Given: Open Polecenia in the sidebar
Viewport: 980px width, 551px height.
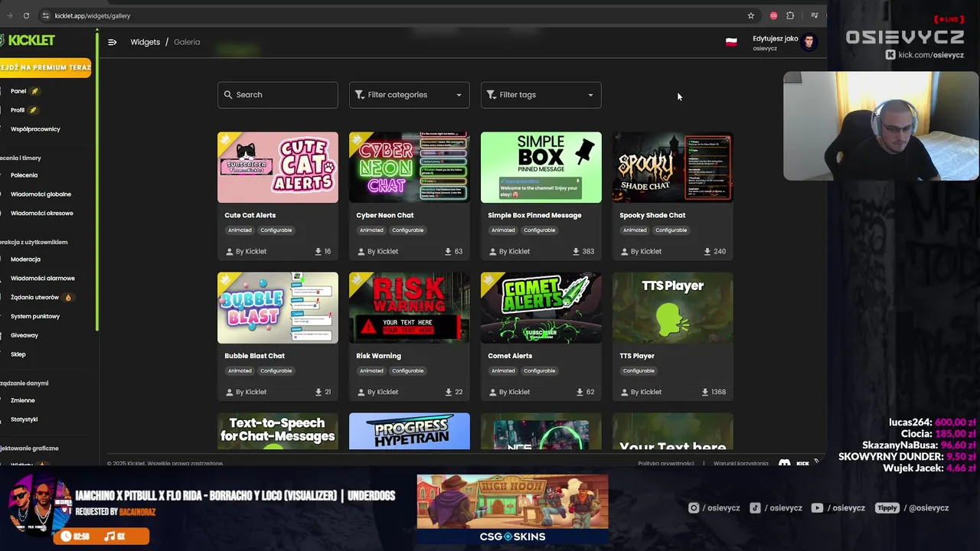Looking at the screenshot, I should click(x=24, y=175).
